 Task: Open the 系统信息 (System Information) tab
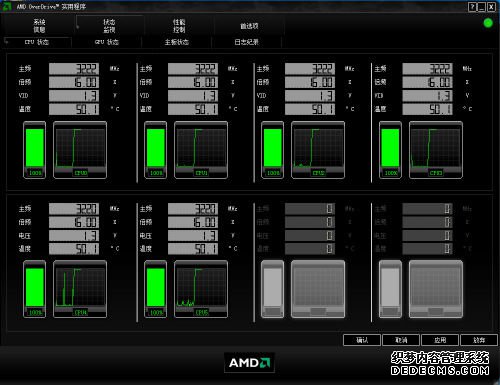39,26
